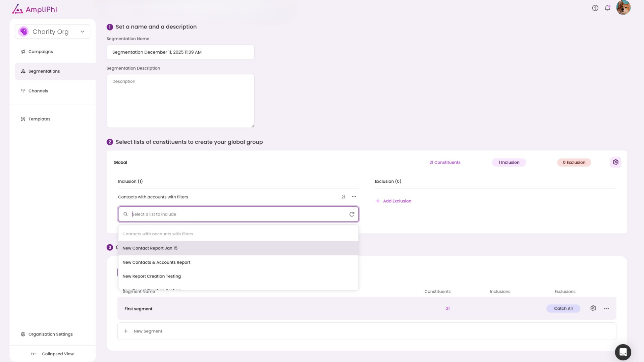The width and height of the screenshot is (644, 362).
Task: Click the AmpliPhi logo
Action: pyautogui.click(x=35, y=9)
